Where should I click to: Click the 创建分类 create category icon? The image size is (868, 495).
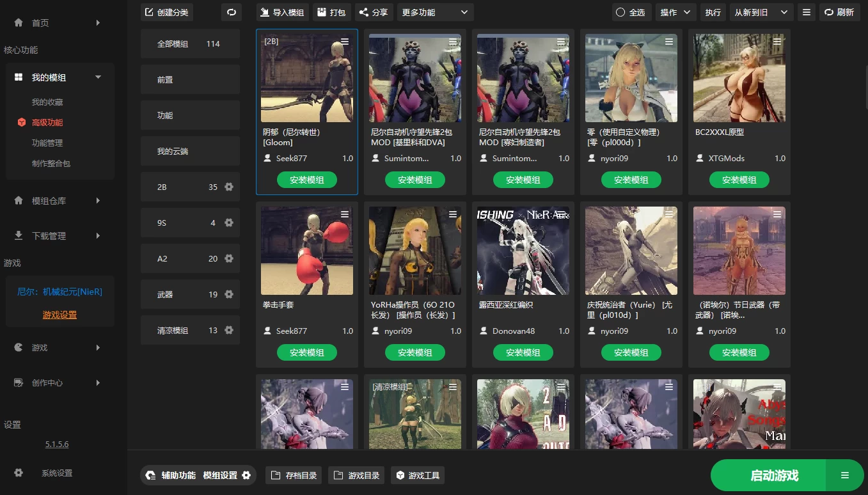[149, 12]
